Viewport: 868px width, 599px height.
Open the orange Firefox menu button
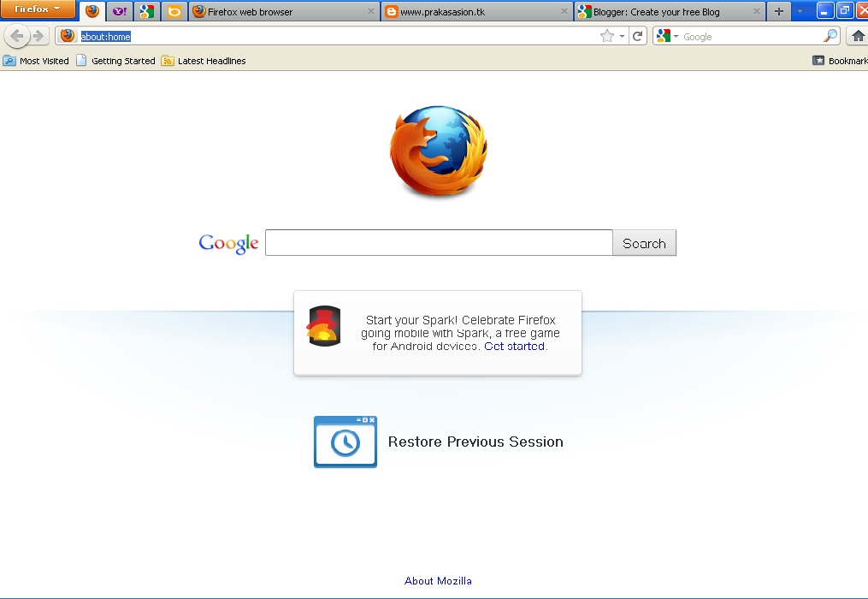point(37,9)
